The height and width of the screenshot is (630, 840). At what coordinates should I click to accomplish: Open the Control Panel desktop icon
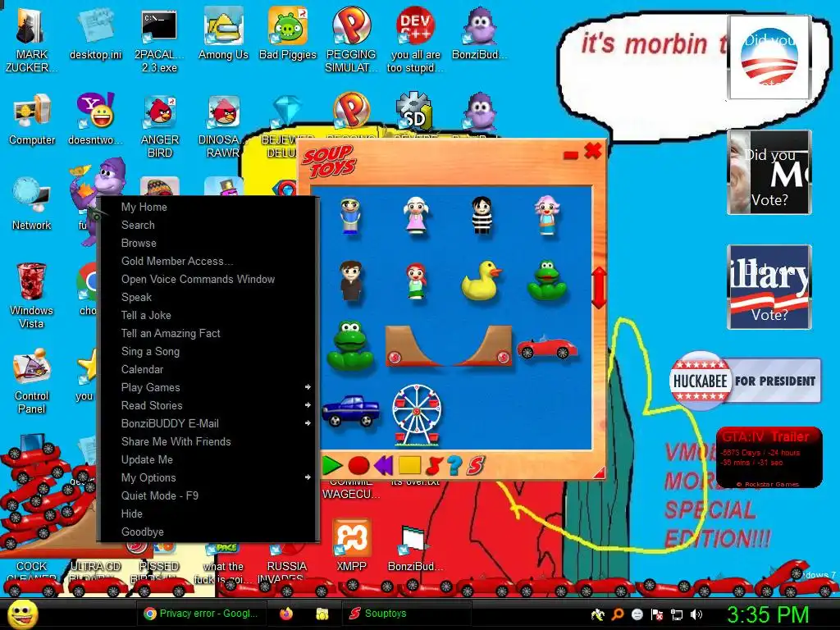tap(32, 381)
